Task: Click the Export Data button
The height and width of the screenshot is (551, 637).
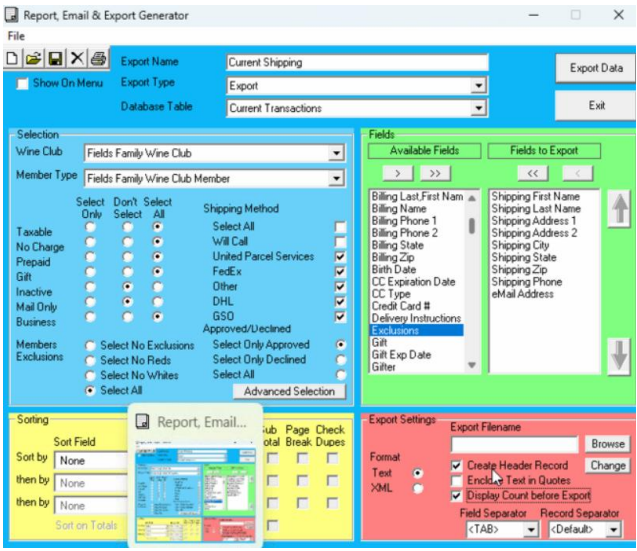Action: [596, 68]
